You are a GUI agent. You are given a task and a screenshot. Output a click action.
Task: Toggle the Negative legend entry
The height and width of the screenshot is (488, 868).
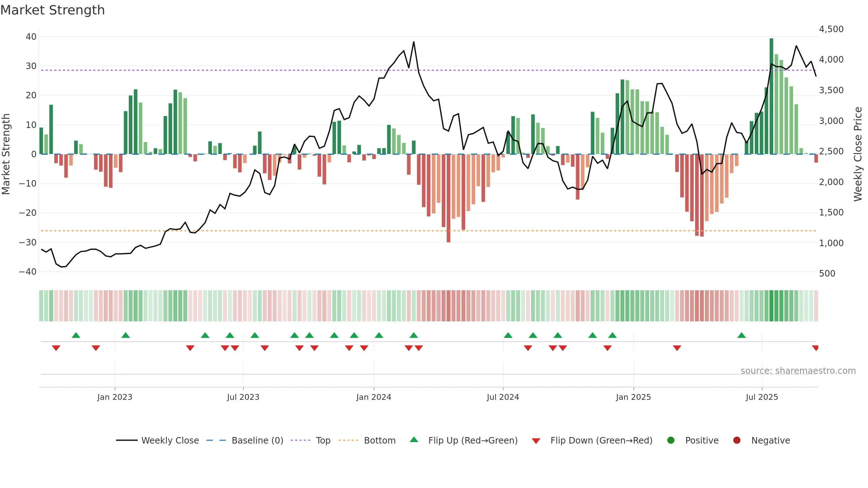click(x=761, y=440)
